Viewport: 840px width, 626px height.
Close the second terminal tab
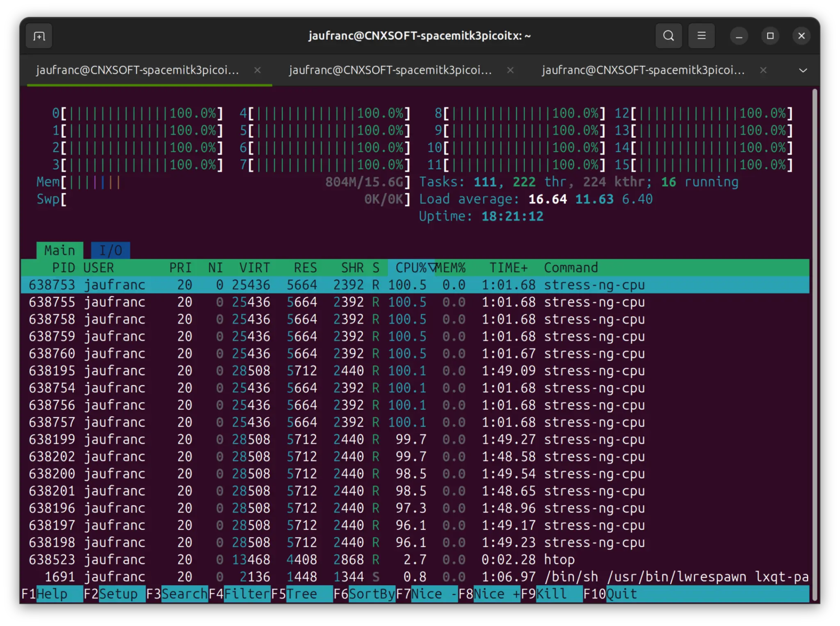(x=510, y=70)
